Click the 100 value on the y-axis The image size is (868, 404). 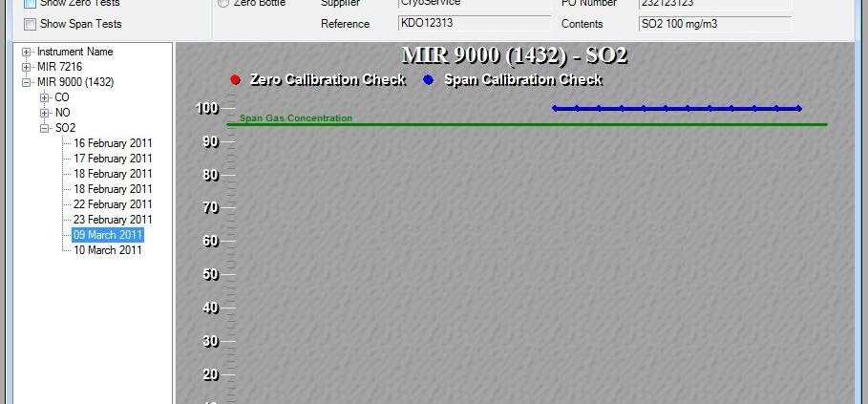pos(207,108)
